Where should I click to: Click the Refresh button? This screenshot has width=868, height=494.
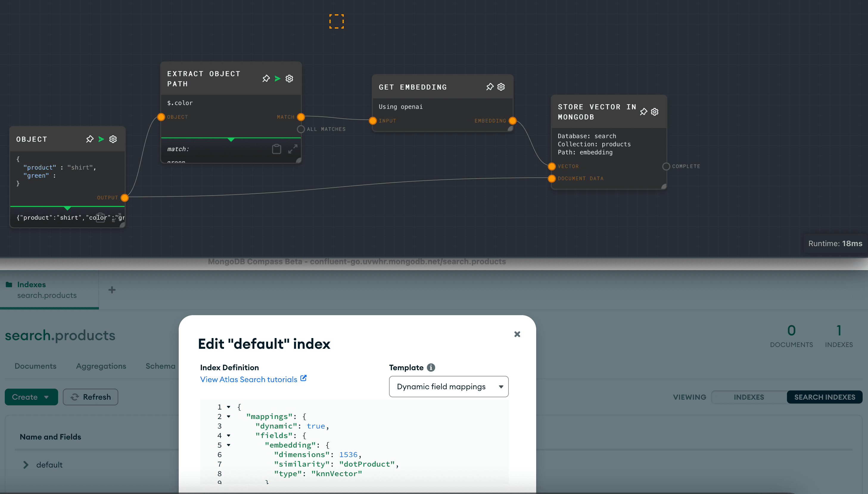pyautogui.click(x=90, y=397)
